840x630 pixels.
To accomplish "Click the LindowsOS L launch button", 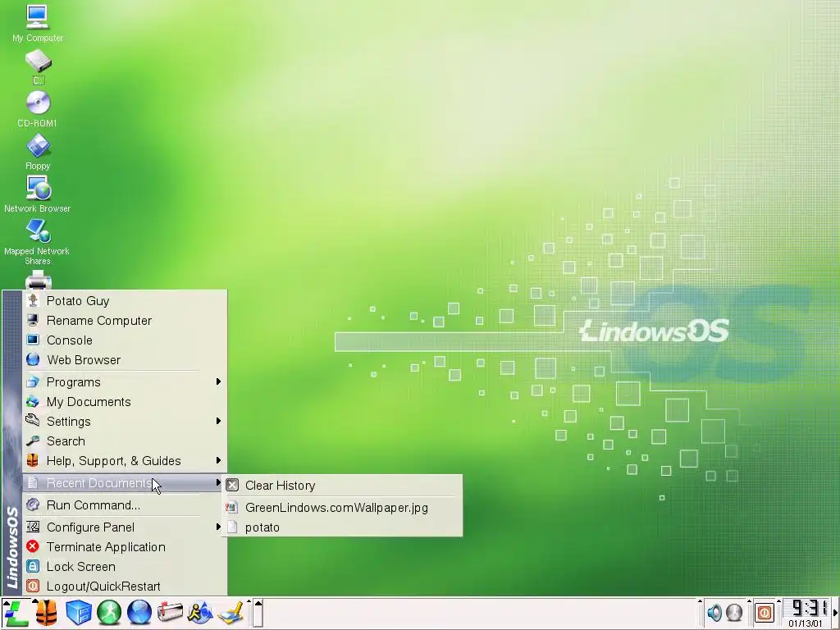I will [x=16, y=613].
